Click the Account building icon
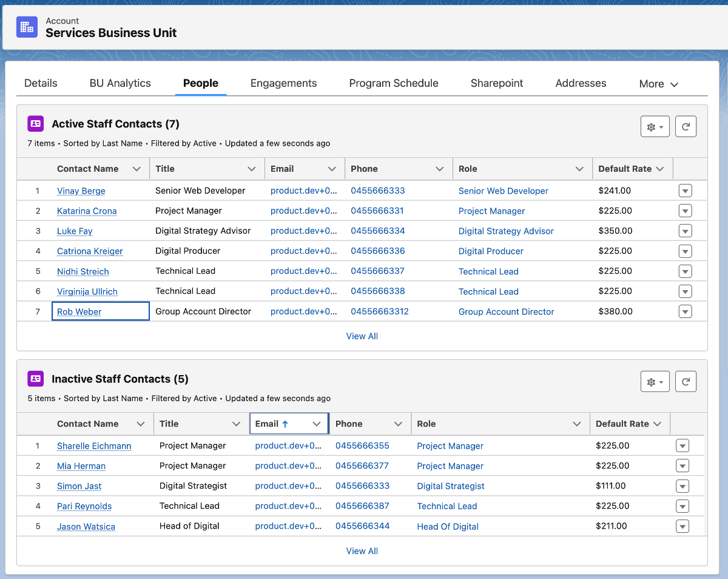The width and height of the screenshot is (728, 579). coord(27,27)
